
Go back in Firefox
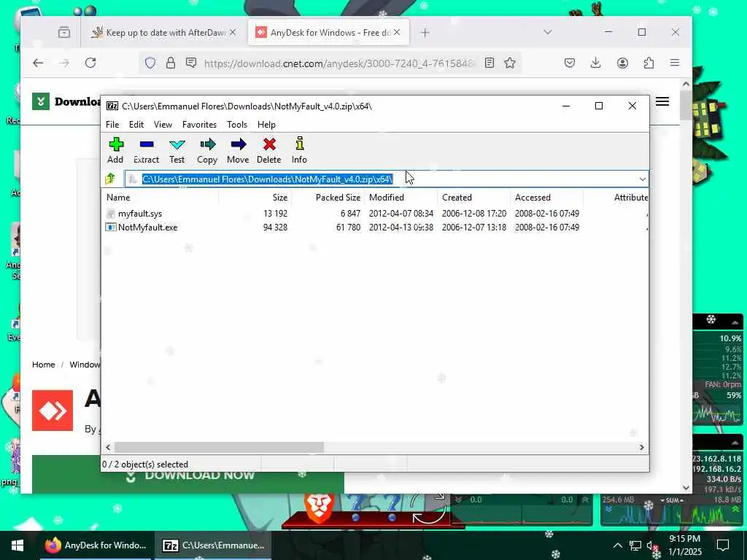(x=38, y=63)
